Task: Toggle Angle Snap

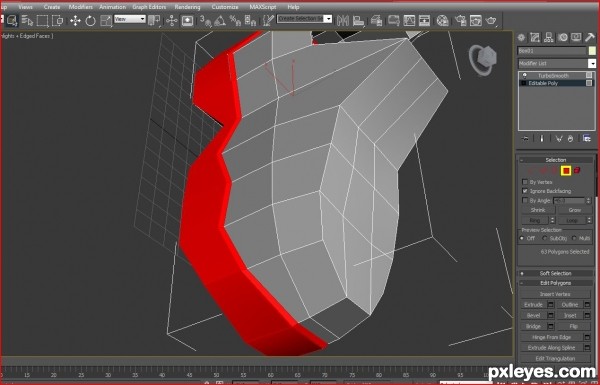Action: pyautogui.click(x=220, y=20)
